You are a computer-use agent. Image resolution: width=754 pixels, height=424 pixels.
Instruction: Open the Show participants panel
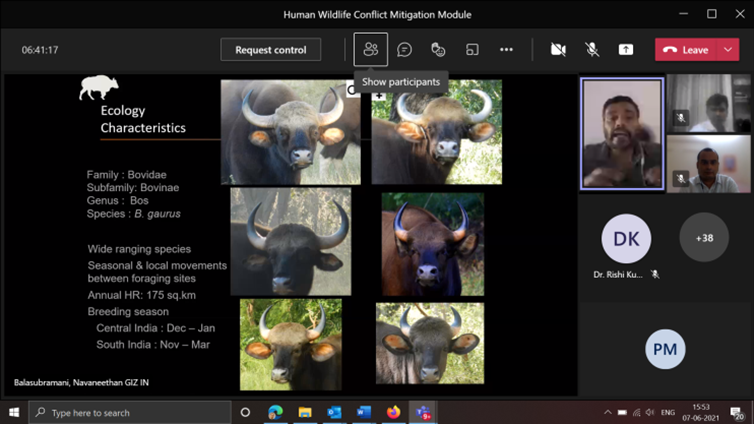tap(371, 49)
